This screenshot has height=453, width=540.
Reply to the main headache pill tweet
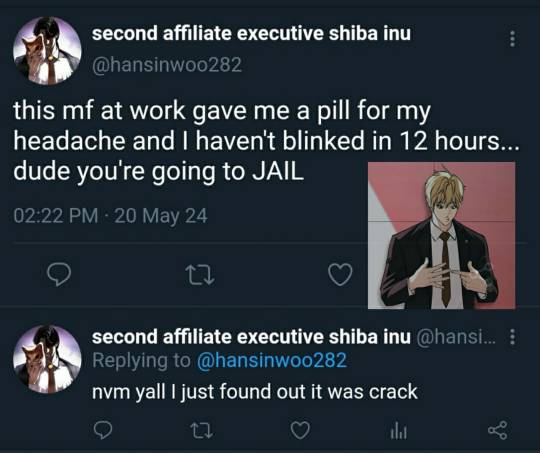tap(59, 275)
